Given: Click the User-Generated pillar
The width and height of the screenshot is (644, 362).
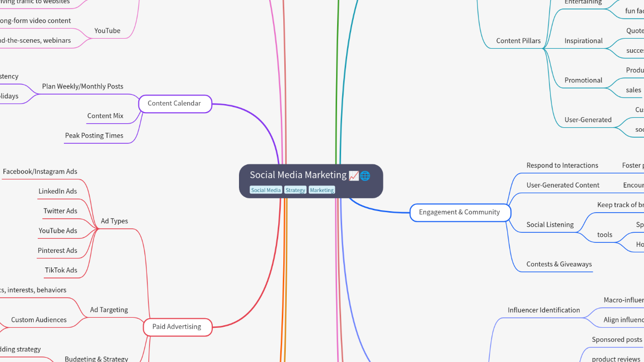Looking at the screenshot, I should point(588,120).
